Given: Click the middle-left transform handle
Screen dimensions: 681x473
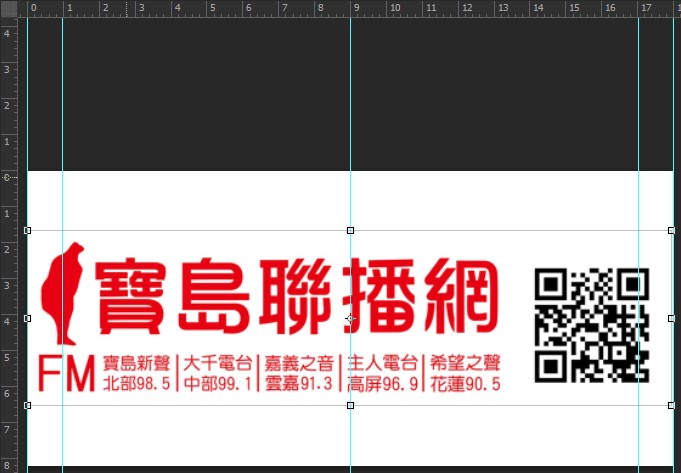Looking at the screenshot, I should (x=27, y=318).
